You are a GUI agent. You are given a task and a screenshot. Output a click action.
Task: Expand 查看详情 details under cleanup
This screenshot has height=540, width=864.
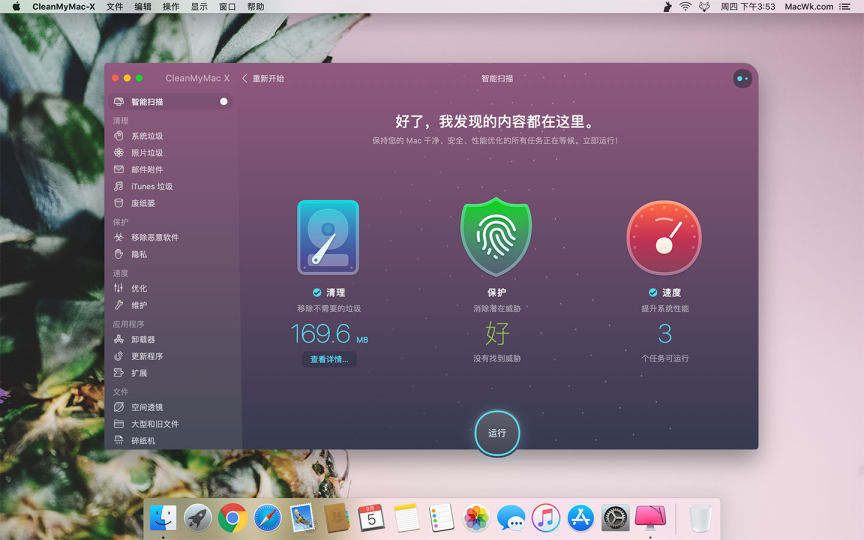[329, 359]
